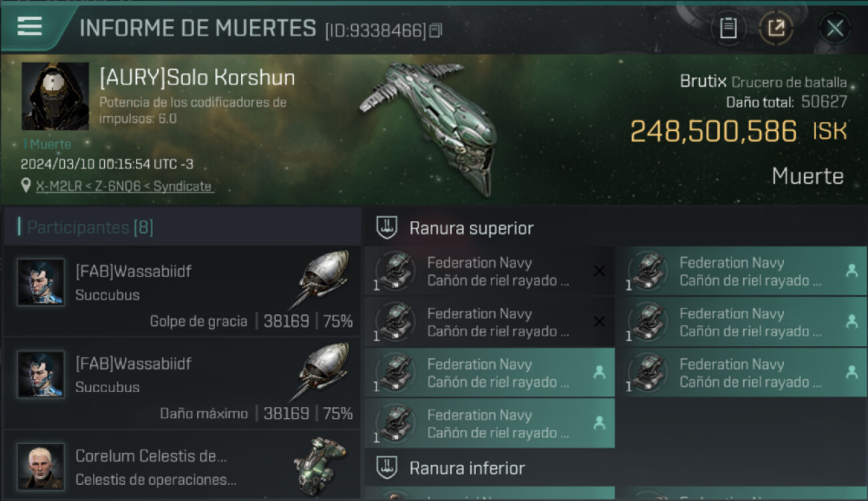868x501 pixels.
Task: Open the hamburger menu
Action: pyautogui.click(x=29, y=26)
